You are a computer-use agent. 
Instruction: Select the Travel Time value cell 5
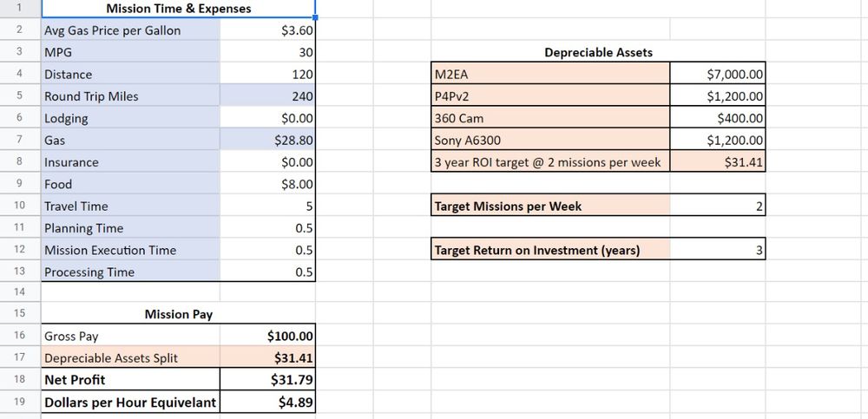pos(267,206)
